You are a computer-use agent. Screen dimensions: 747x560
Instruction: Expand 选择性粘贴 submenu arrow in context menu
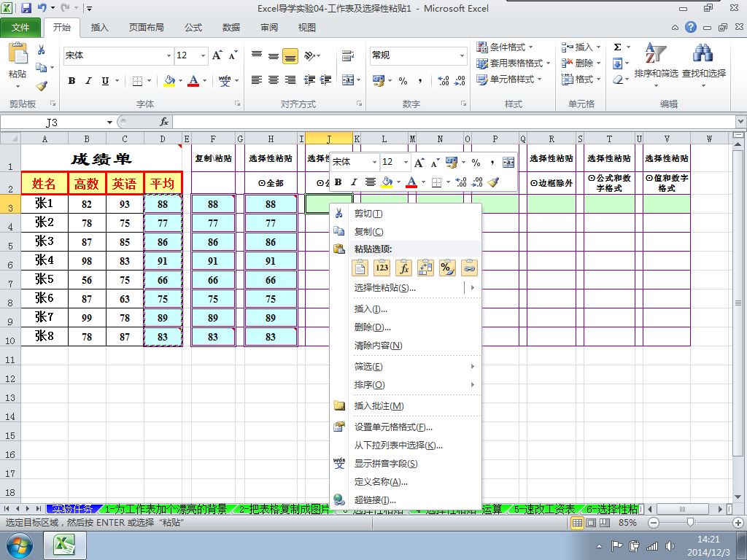click(473, 287)
